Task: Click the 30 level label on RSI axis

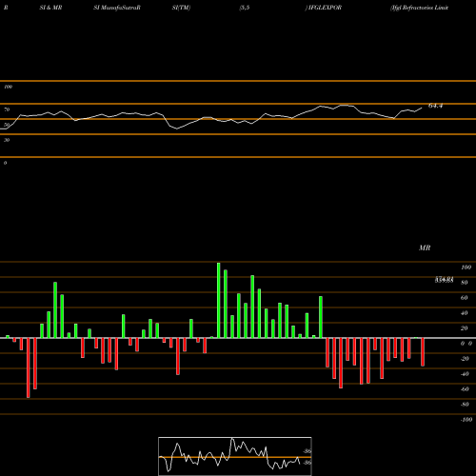Action: pos(7,140)
